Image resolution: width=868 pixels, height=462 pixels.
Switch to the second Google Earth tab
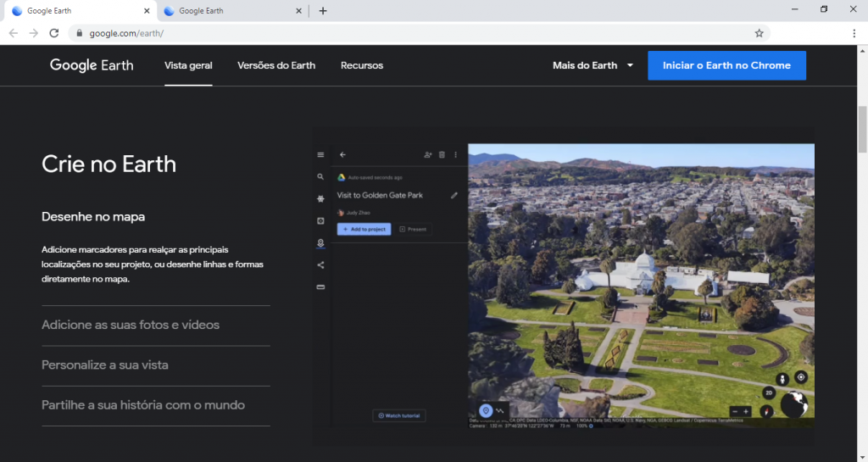pos(232,11)
